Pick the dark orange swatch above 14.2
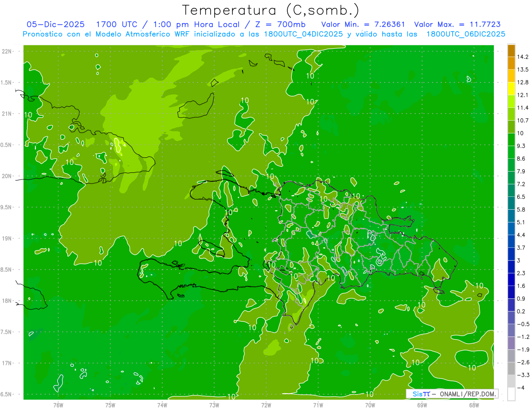Screen dimensions: 532x411 pos(511,51)
